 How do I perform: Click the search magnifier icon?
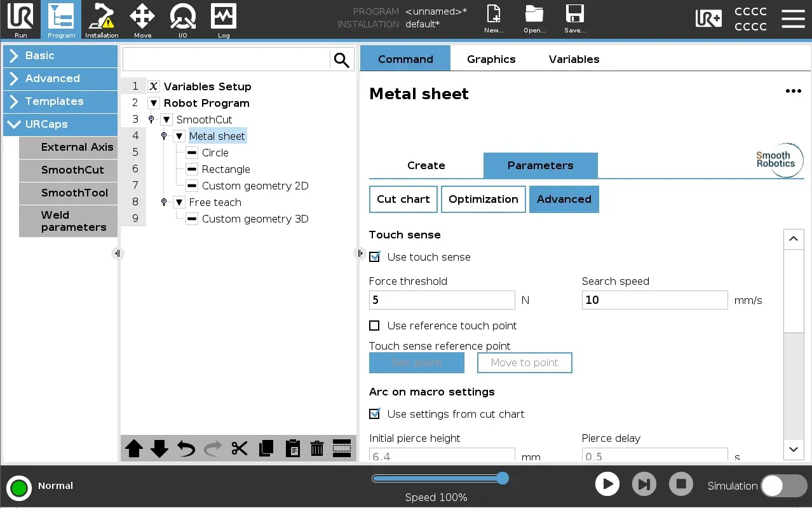(342, 60)
